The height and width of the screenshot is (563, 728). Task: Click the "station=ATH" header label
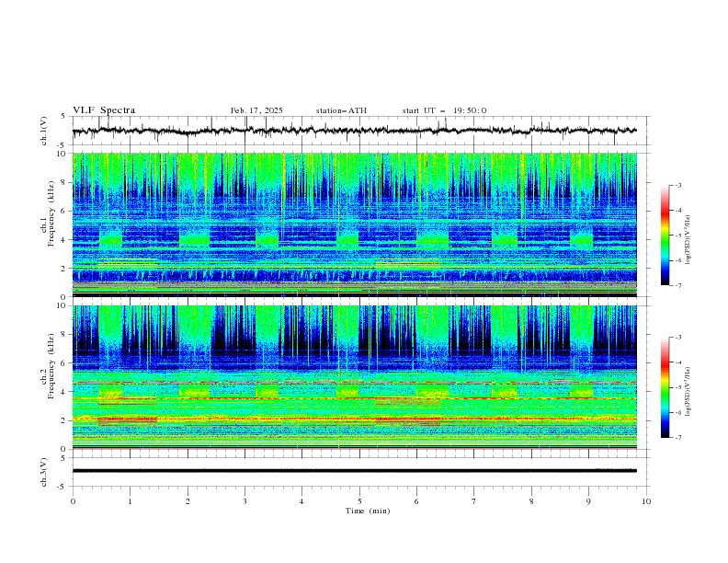click(341, 110)
